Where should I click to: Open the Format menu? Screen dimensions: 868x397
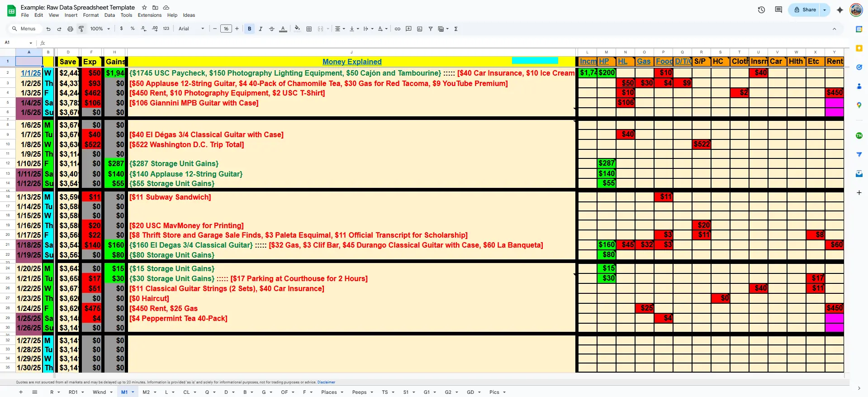click(91, 15)
